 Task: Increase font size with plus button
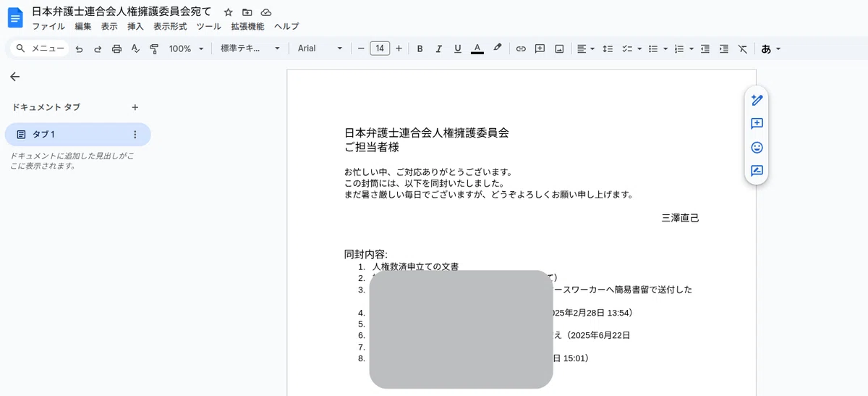tap(399, 49)
